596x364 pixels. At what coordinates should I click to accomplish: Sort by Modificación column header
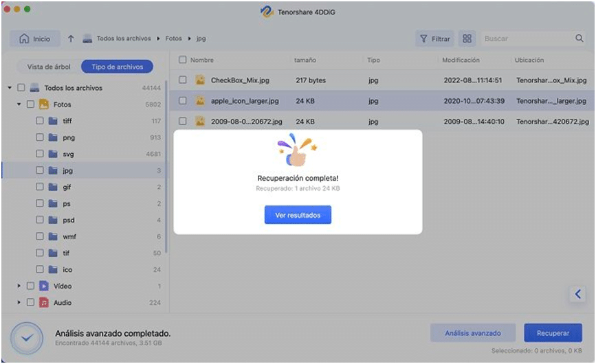(x=461, y=60)
